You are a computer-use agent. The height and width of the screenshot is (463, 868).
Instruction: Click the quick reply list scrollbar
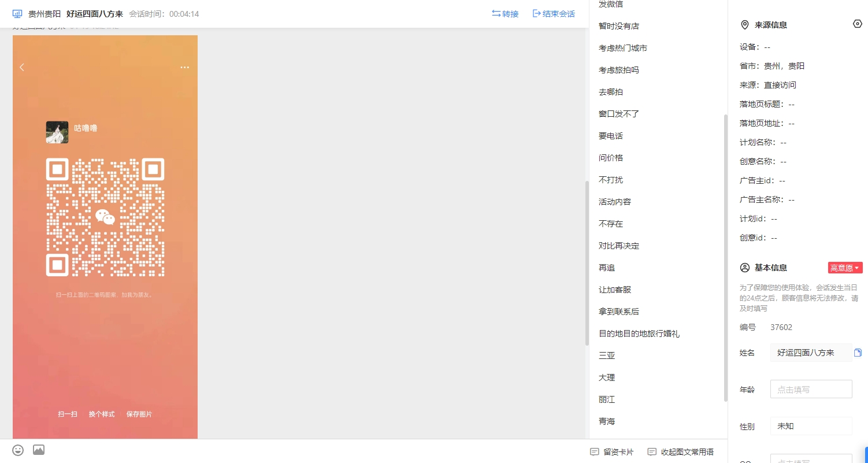(726, 258)
